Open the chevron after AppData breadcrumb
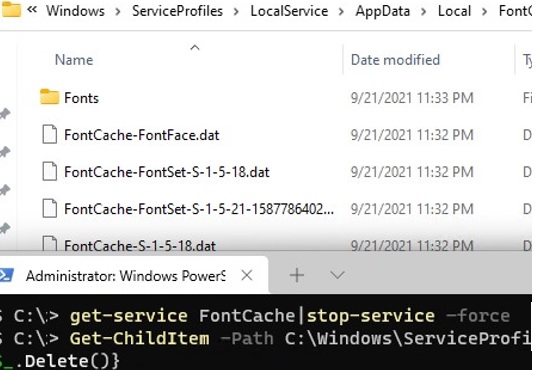This screenshot has height=370, width=535. click(x=423, y=12)
